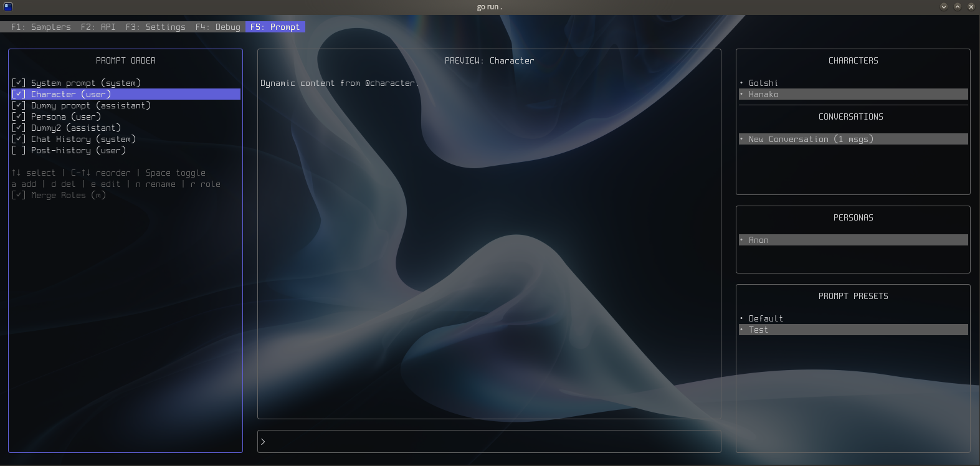This screenshot has height=466, width=980.
Task: Choose the Hanako character
Action: (854, 94)
